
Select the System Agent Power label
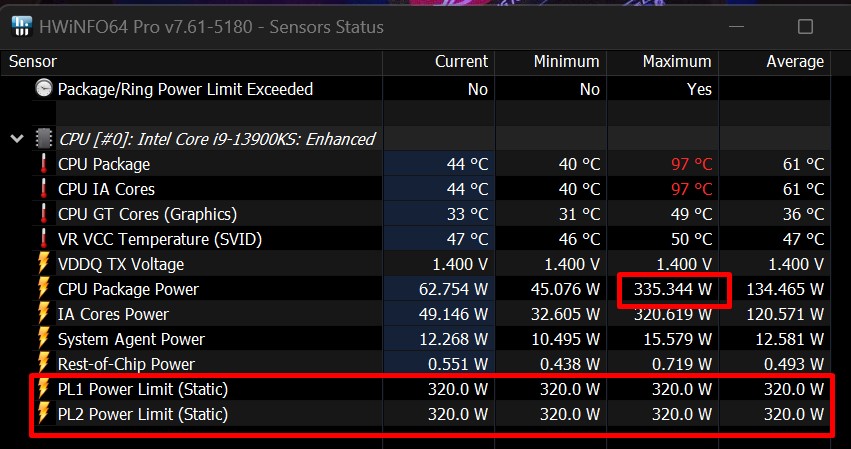[x=131, y=339]
